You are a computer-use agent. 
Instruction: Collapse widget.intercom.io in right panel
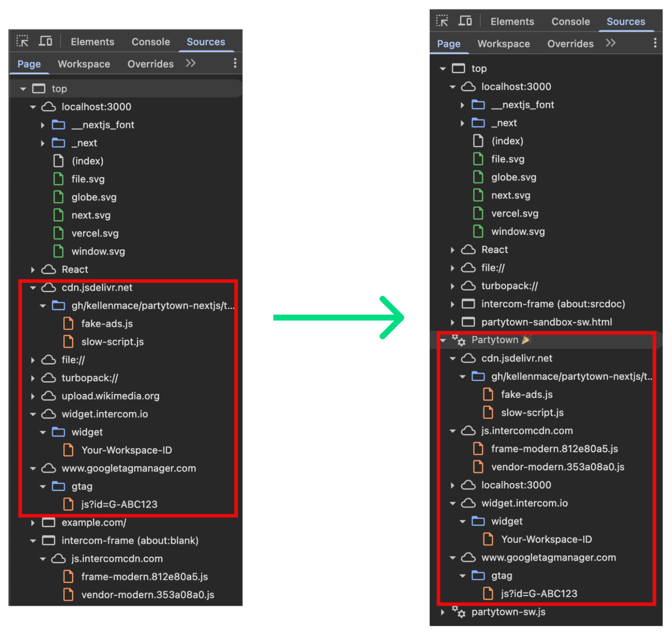453,503
